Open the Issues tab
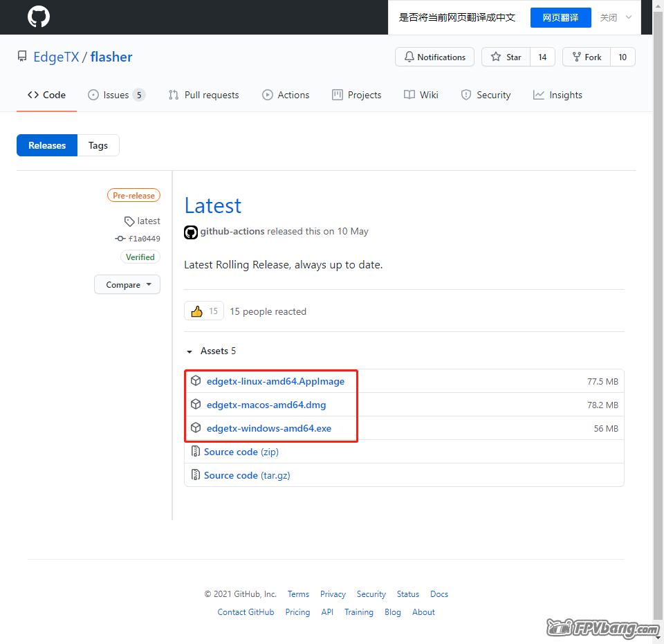Screen dimensions: 664x644 coord(116,95)
